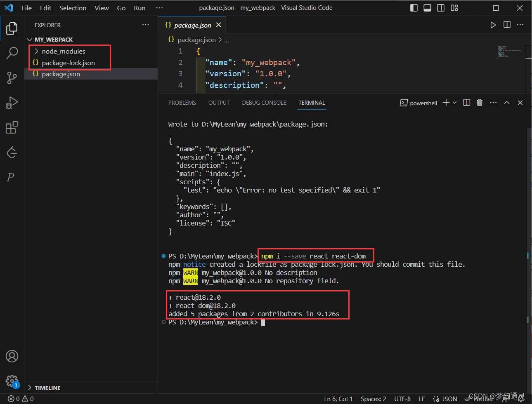Open the Selection menu

[73, 8]
